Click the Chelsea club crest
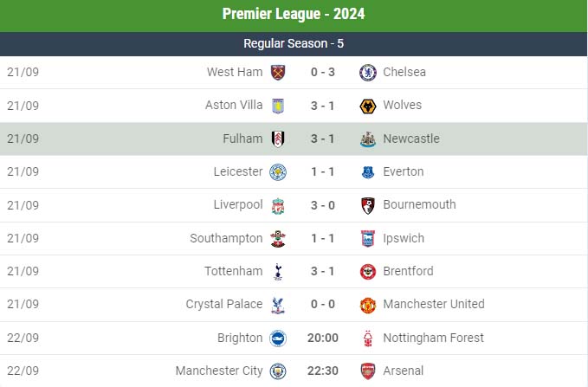 coord(368,73)
